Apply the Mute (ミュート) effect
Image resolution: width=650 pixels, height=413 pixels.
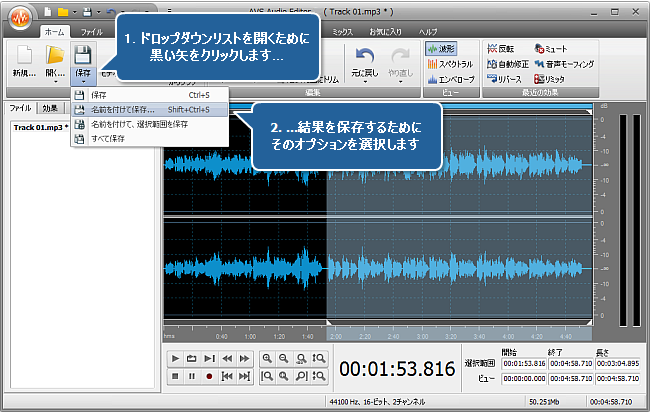pyautogui.click(x=551, y=48)
